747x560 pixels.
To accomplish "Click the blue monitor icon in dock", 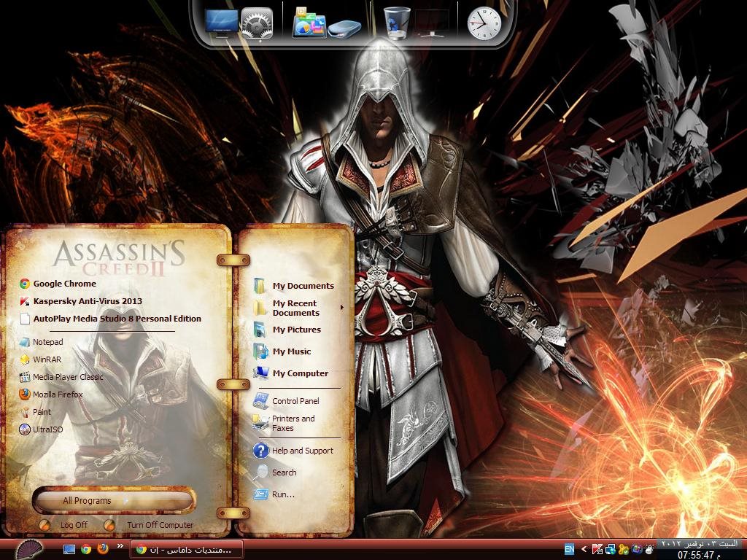I will point(221,23).
